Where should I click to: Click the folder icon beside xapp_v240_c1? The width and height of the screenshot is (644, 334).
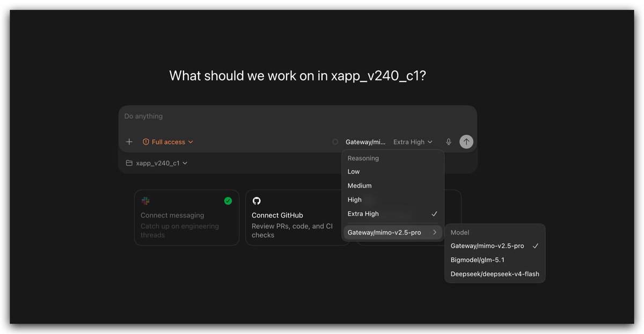pos(129,163)
